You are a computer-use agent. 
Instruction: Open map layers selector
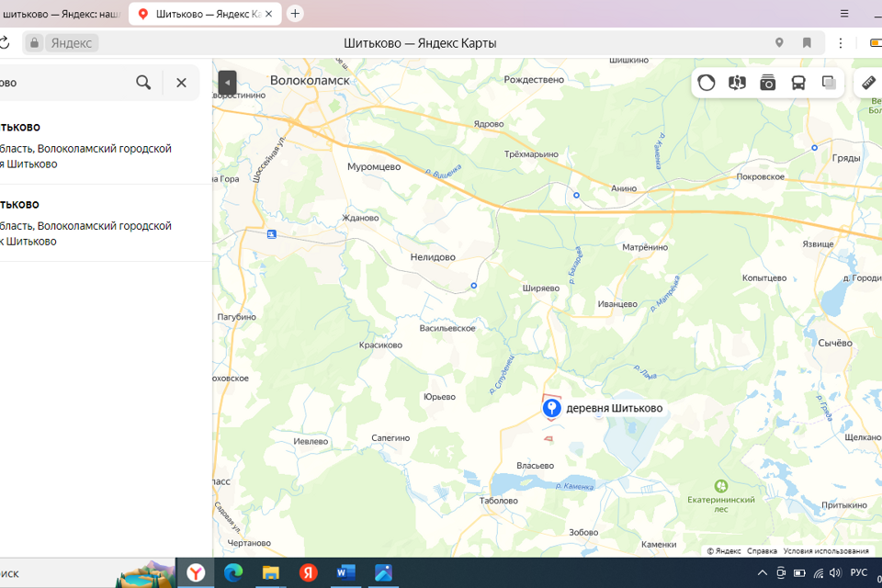[829, 83]
